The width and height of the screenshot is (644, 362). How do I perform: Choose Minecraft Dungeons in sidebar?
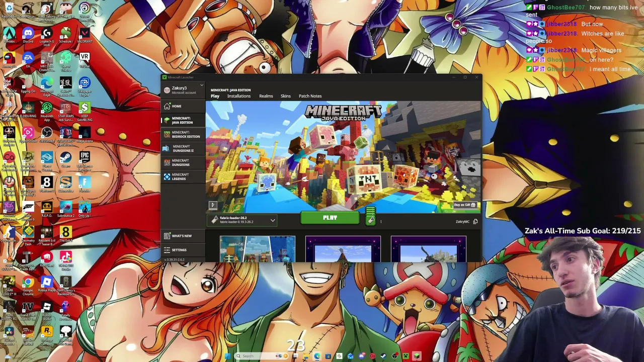click(x=183, y=163)
